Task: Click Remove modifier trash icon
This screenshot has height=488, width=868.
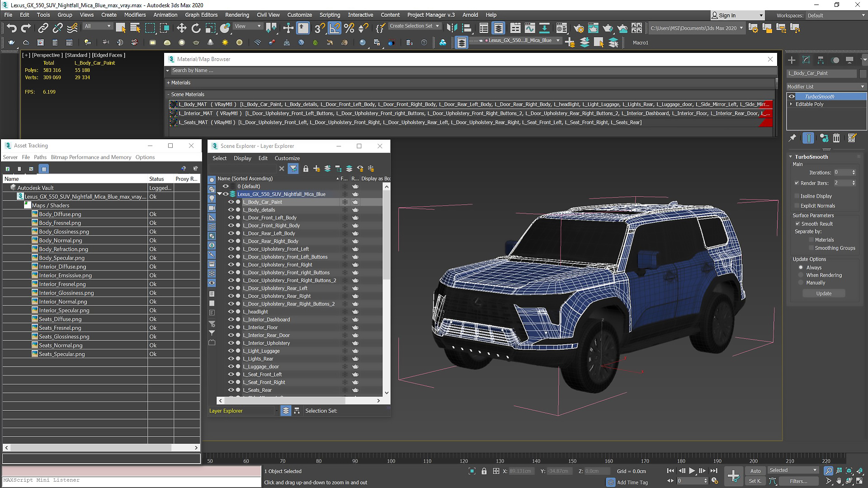Action: 836,138
